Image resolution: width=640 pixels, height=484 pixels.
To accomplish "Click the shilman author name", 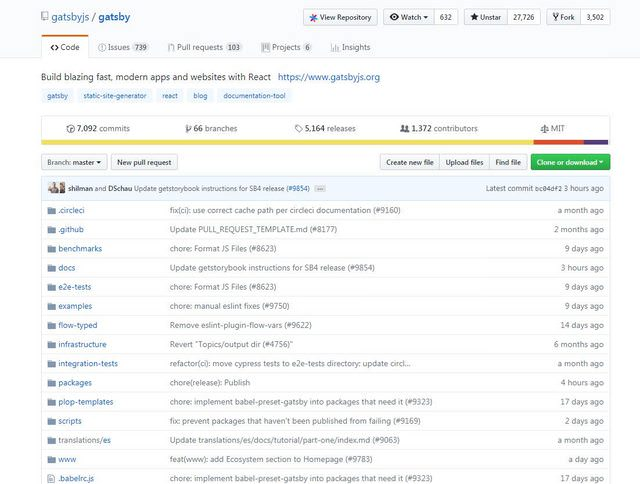I will [80, 189].
